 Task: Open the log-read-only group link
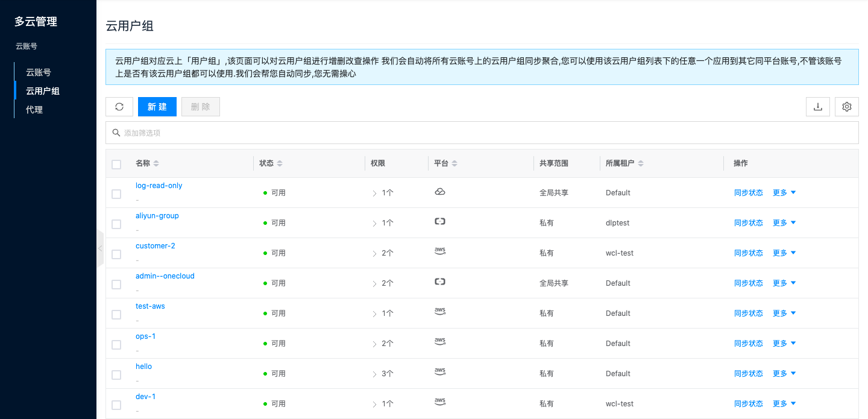coord(159,186)
